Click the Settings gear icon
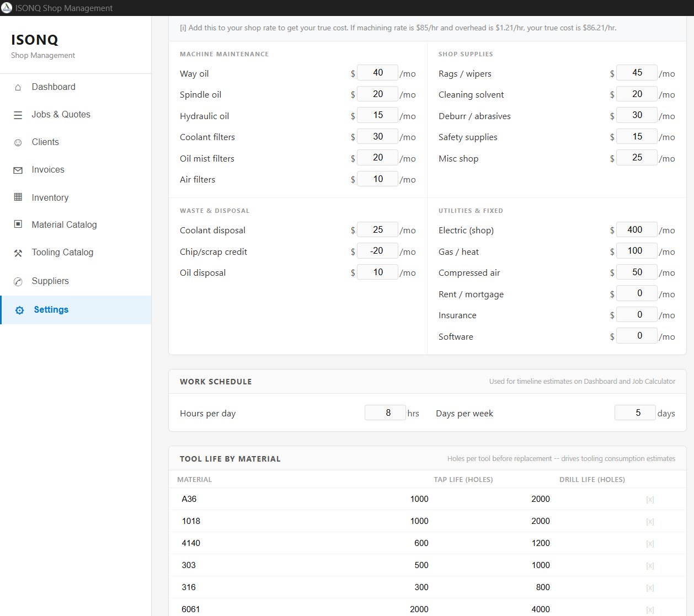 (x=18, y=309)
